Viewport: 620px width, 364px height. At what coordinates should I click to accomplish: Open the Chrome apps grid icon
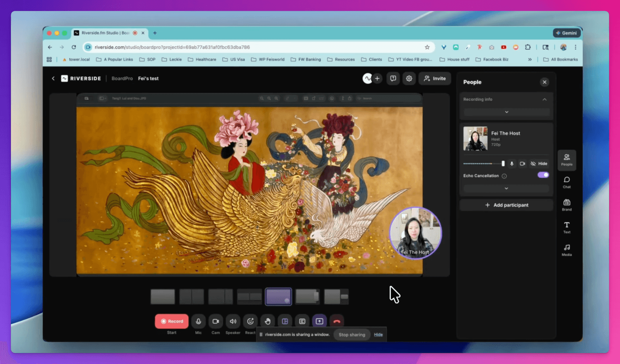(x=49, y=60)
